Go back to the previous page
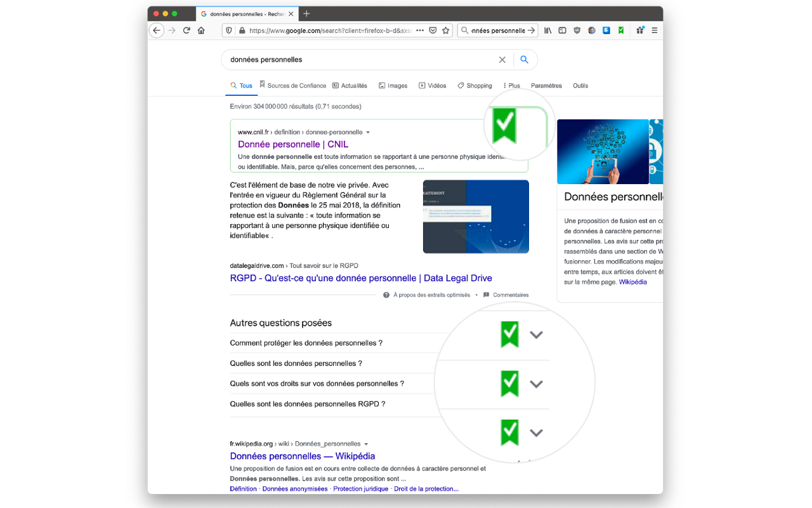The height and width of the screenshot is (508, 812). (x=157, y=30)
